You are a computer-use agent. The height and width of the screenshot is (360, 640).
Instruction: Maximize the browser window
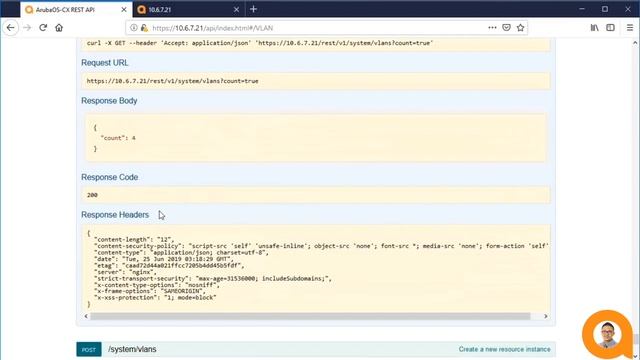coord(605,9)
